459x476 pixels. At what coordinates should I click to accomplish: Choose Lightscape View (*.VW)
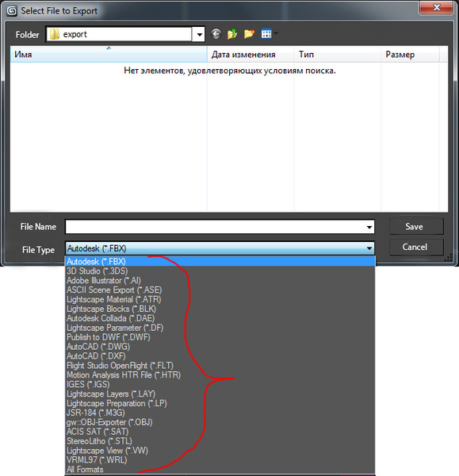(220, 451)
